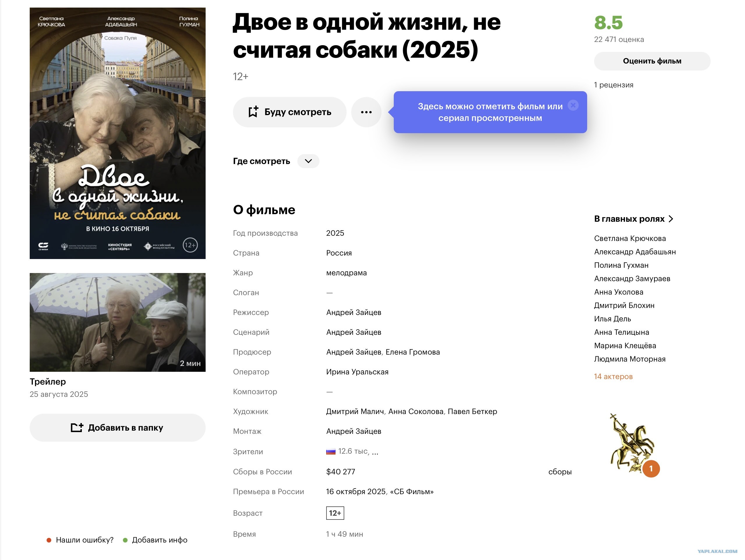Open the film poster image
This screenshot has width=745, height=560.
pos(118,133)
